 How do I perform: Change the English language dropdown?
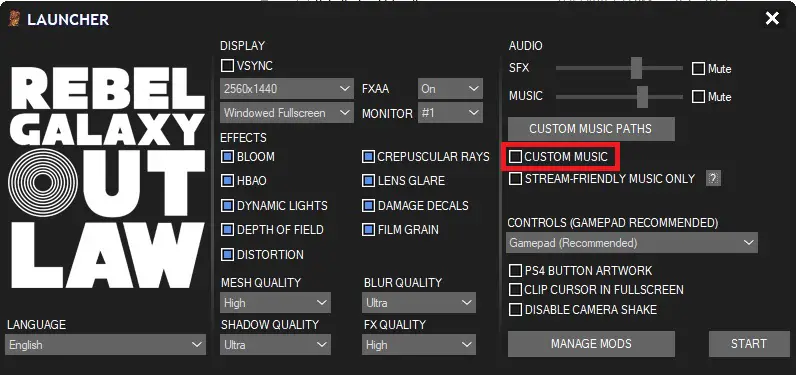click(x=106, y=345)
